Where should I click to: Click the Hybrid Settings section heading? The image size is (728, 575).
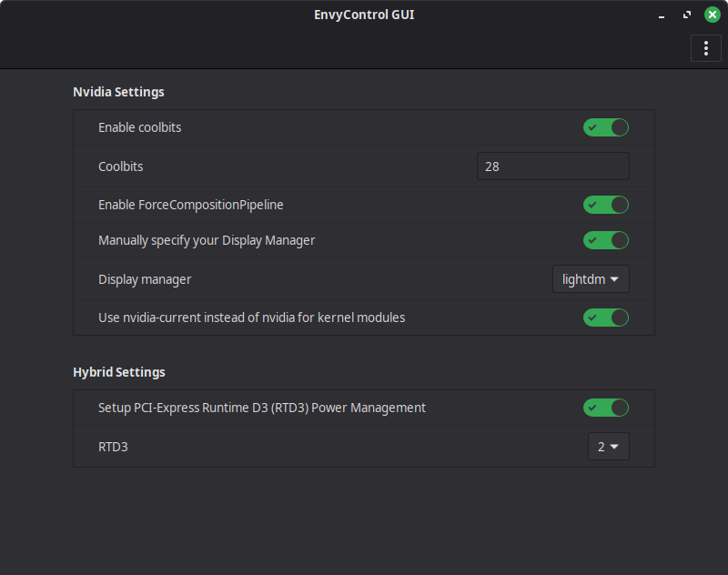tap(119, 372)
